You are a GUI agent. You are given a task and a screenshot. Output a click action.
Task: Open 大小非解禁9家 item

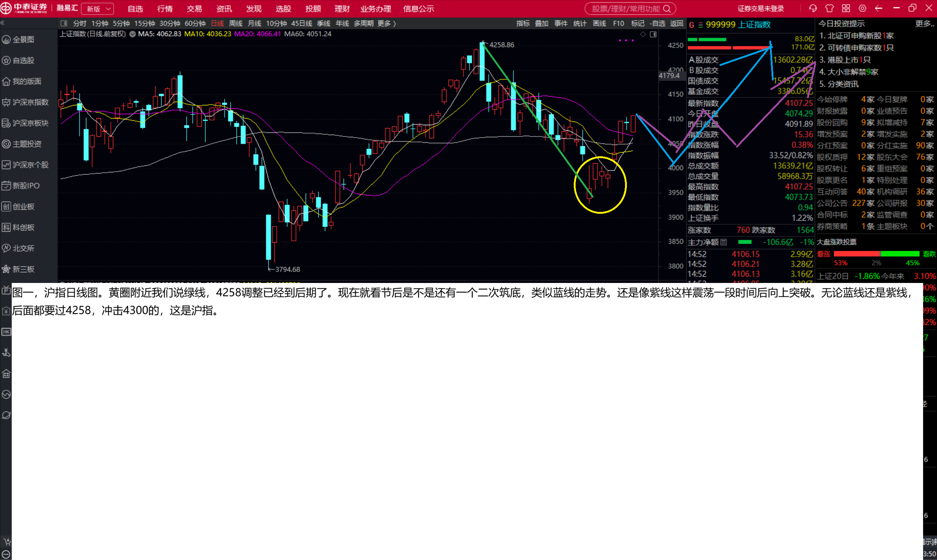(x=849, y=72)
